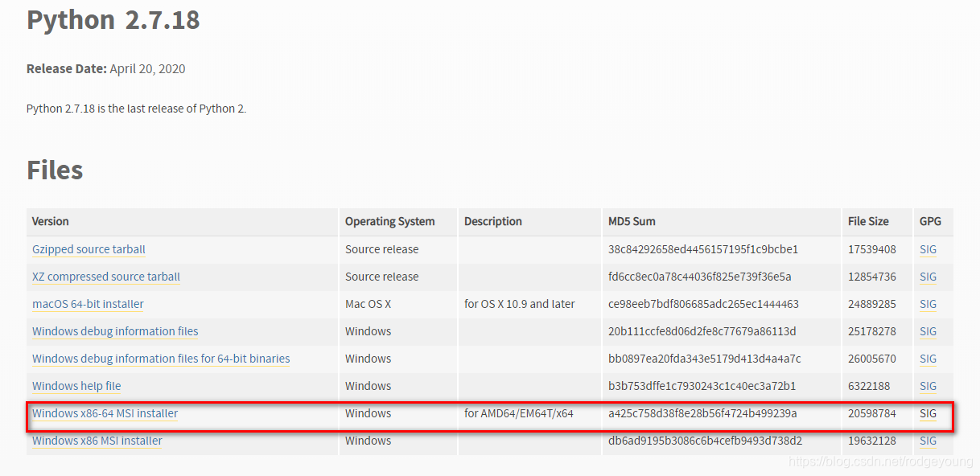Open SIG for Windows x86 MSI installer
The height and width of the screenshot is (476, 980).
pos(928,441)
